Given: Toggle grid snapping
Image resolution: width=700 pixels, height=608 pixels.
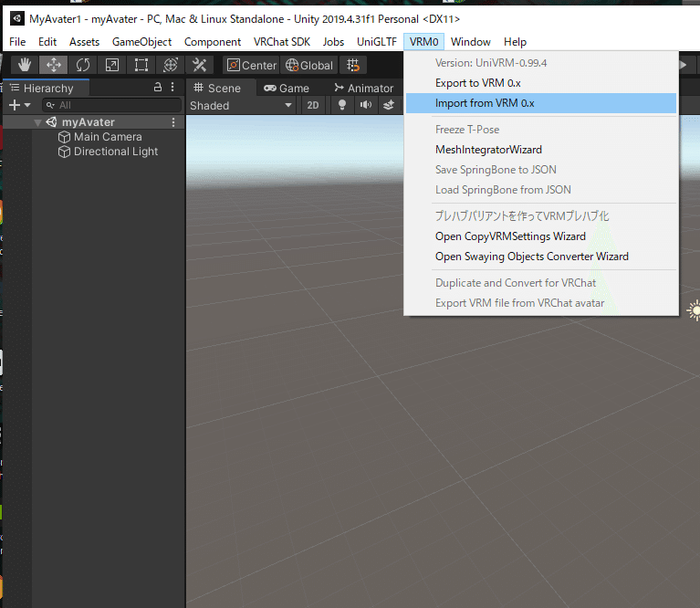Looking at the screenshot, I should 353,65.
